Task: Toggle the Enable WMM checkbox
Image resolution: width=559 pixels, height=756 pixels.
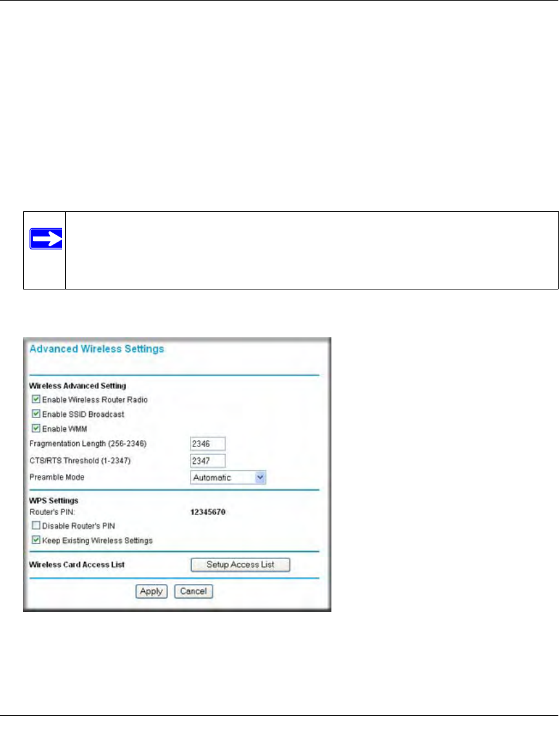Action: [36, 428]
